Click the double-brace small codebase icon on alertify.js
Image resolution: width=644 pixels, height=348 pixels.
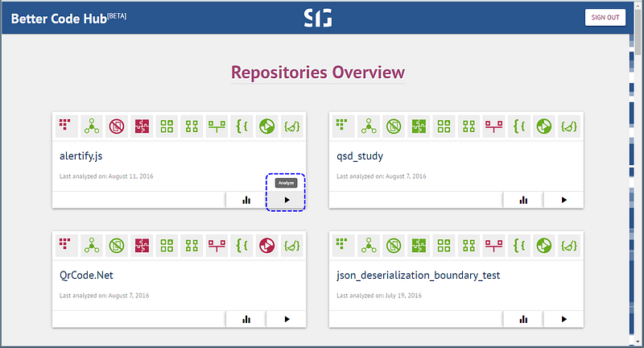pos(242,126)
